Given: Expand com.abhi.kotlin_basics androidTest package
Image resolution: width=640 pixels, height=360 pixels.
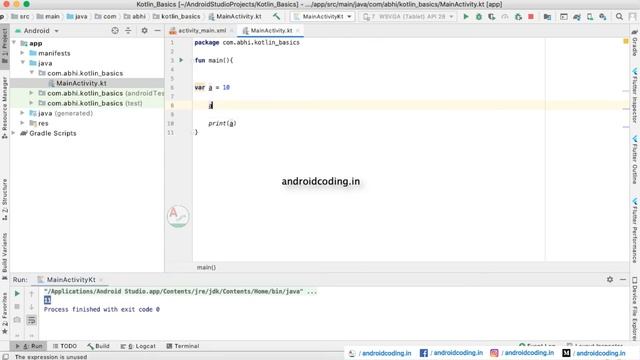Looking at the screenshot, I should [32, 93].
